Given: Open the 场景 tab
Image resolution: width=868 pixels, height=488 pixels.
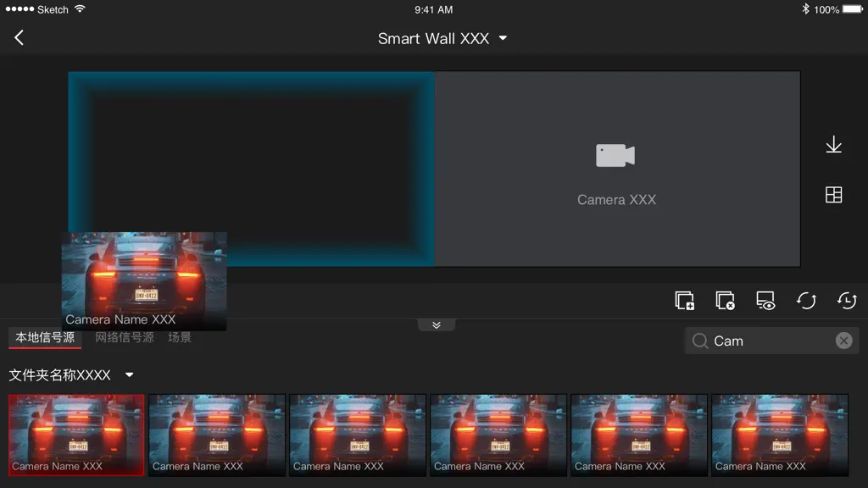Looking at the screenshot, I should (180, 337).
